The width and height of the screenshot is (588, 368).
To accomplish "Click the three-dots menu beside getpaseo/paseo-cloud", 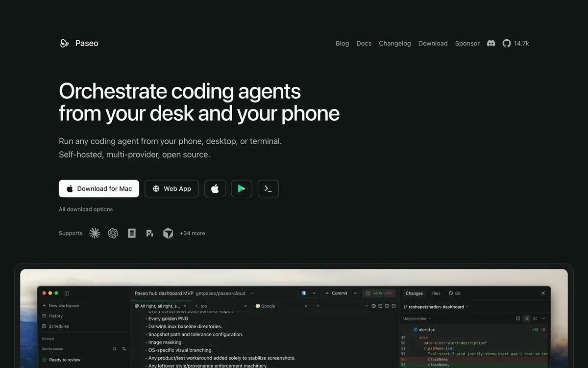I will 252,293.
